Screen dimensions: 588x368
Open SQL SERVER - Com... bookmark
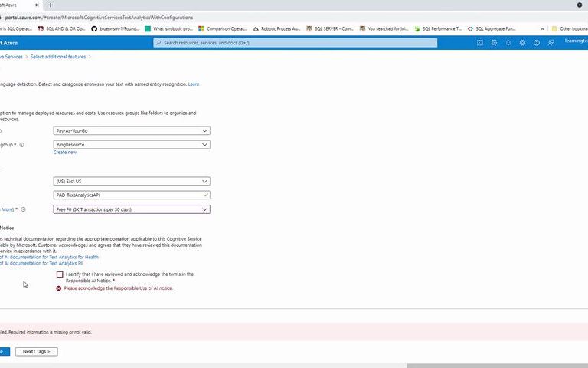pyautogui.click(x=330, y=28)
